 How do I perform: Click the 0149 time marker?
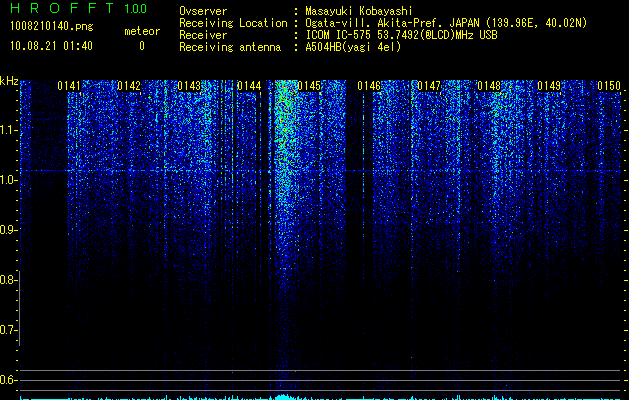549,86
